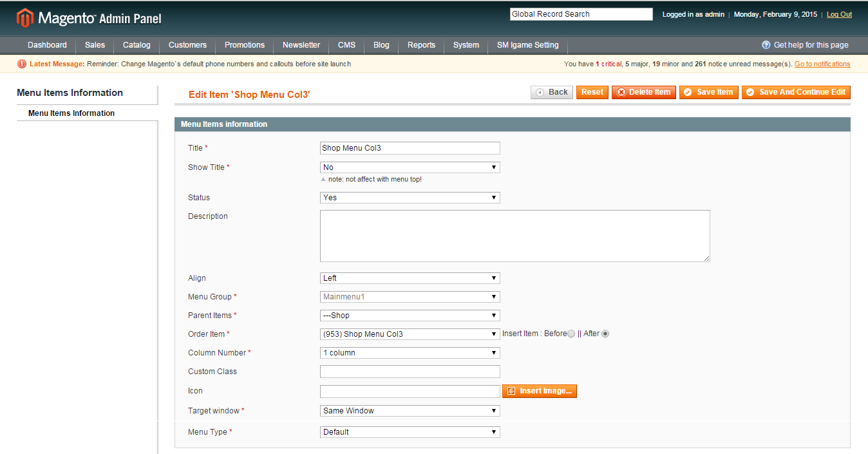Open the Status dropdown
868x454 pixels.
410,198
